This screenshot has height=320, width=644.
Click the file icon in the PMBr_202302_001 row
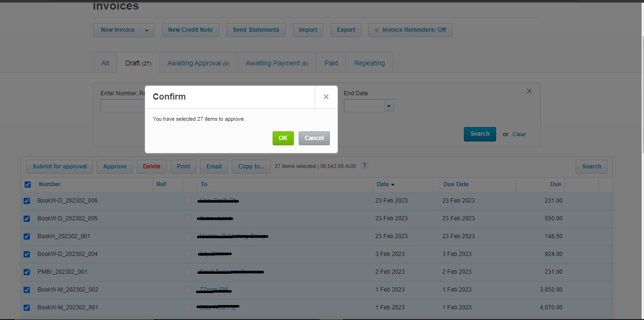point(188,272)
